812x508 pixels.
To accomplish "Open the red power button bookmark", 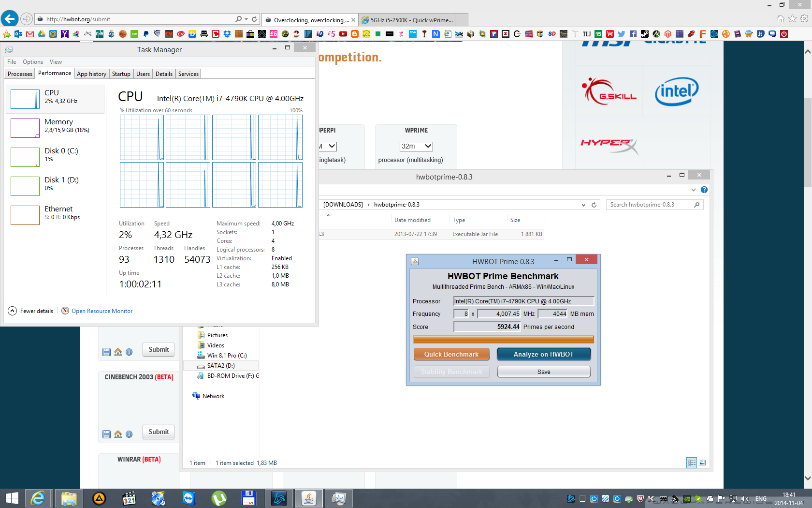I will (x=784, y=34).
